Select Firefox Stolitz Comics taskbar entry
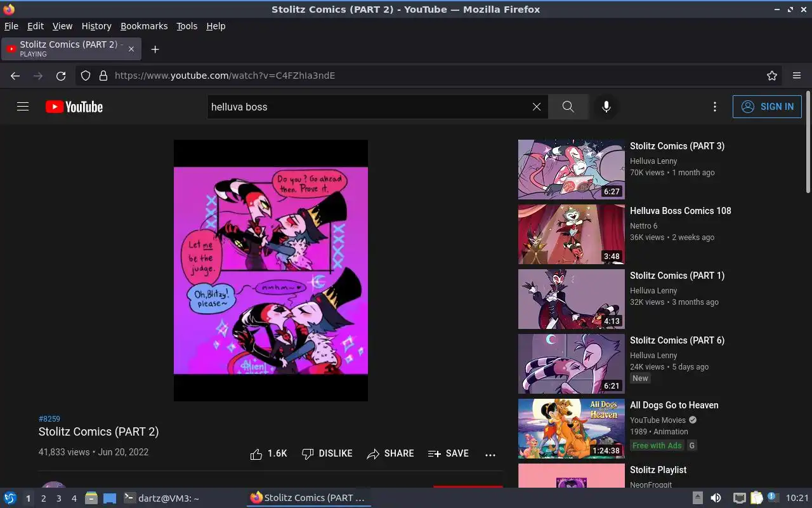The height and width of the screenshot is (508, 812). (x=308, y=498)
